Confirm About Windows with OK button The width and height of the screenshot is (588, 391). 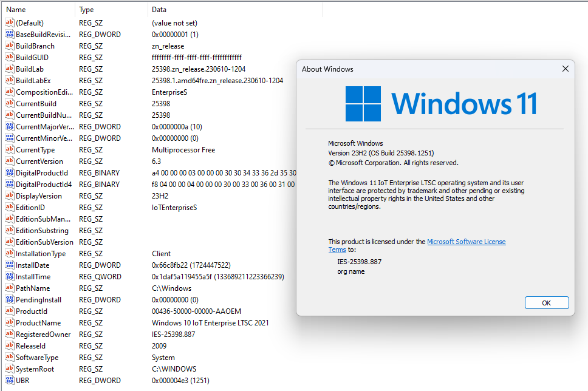click(x=546, y=303)
